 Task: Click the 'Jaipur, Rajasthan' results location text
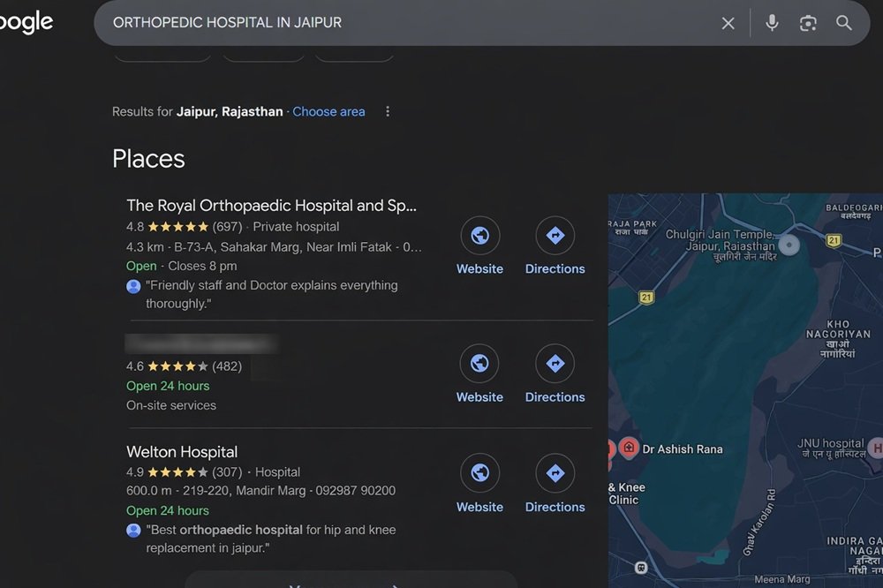click(x=230, y=111)
